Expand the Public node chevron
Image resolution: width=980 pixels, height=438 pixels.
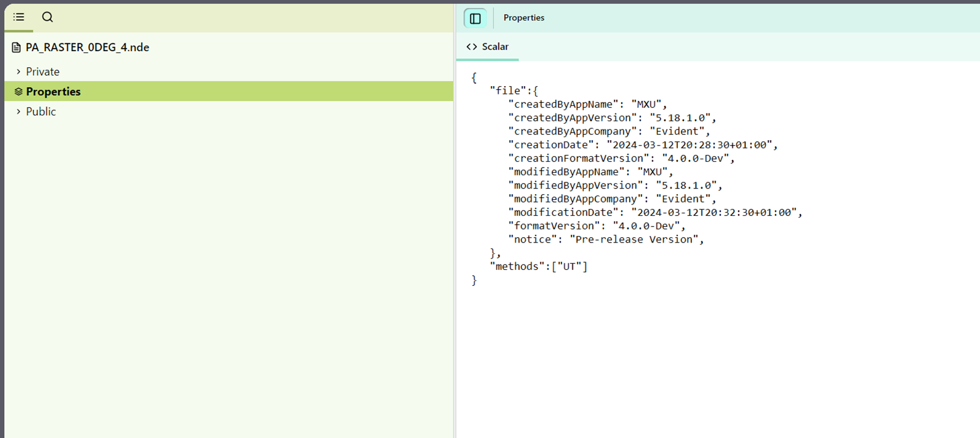click(x=18, y=112)
